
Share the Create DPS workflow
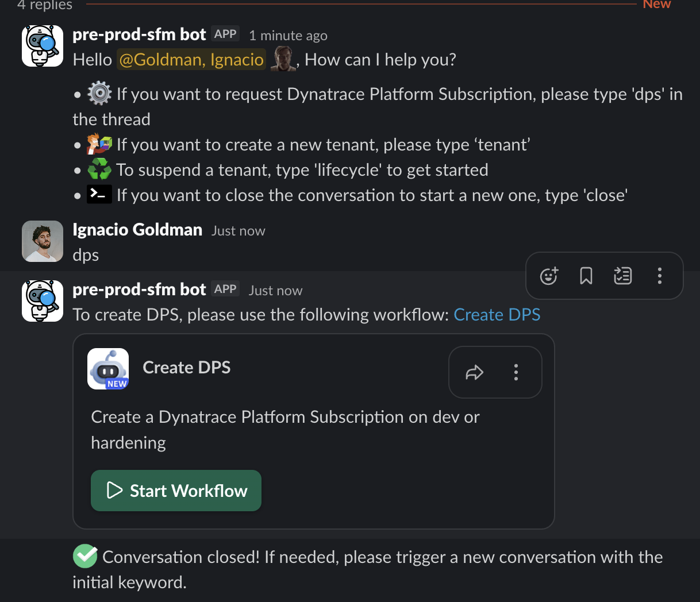tap(474, 373)
